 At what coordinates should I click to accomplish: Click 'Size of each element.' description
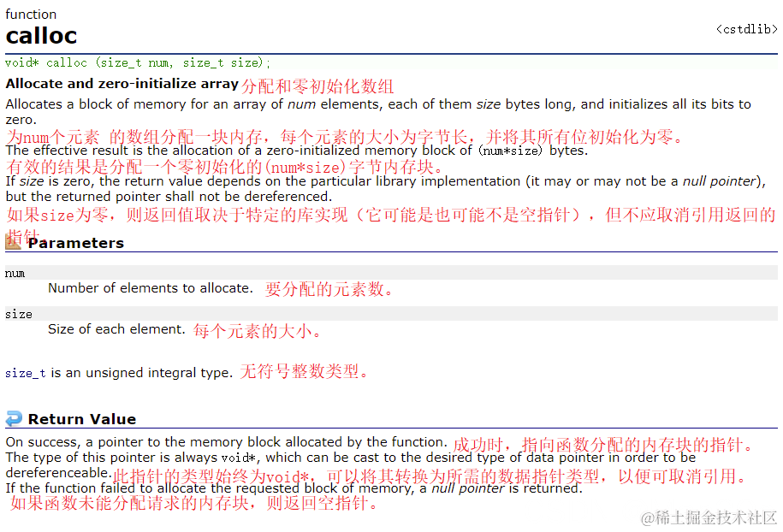click(x=116, y=329)
